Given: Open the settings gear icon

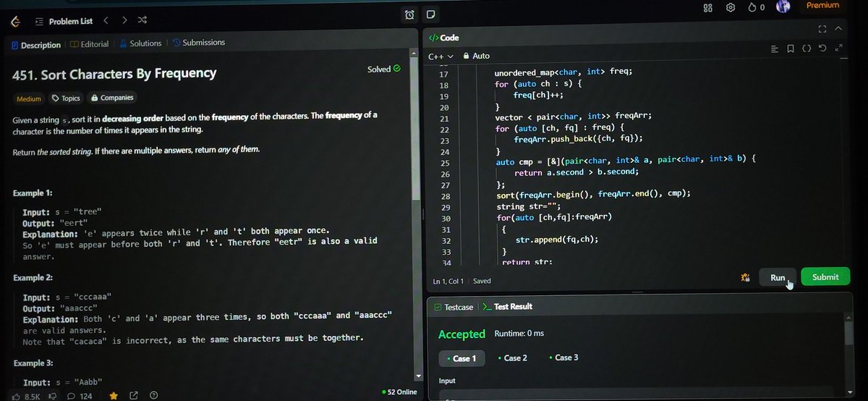Looking at the screenshot, I should pyautogui.click(x=731, y=7).
